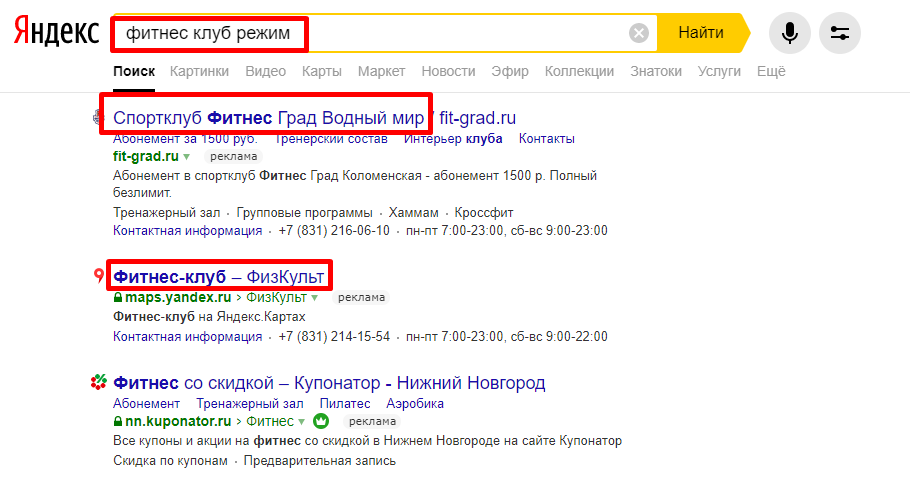Click lock icon before nn.kuponator.ru
The image size is (910, 491).
tap(118, 421)
